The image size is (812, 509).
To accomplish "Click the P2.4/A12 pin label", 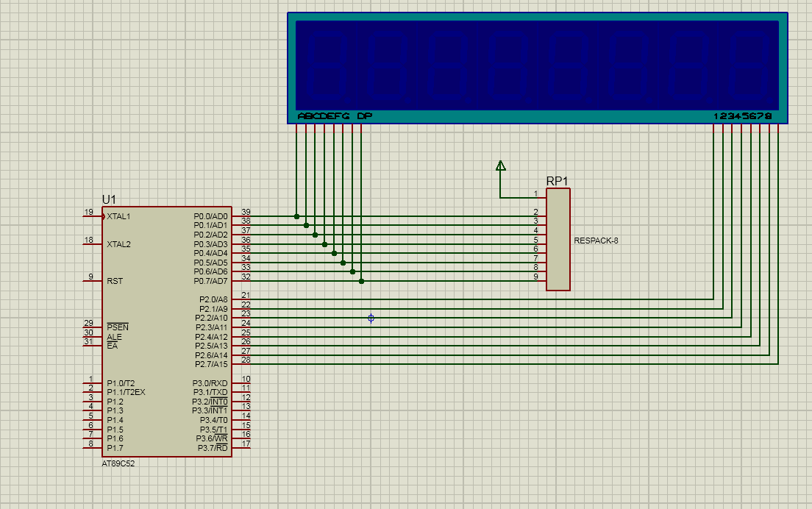I will tap(211, 337).
